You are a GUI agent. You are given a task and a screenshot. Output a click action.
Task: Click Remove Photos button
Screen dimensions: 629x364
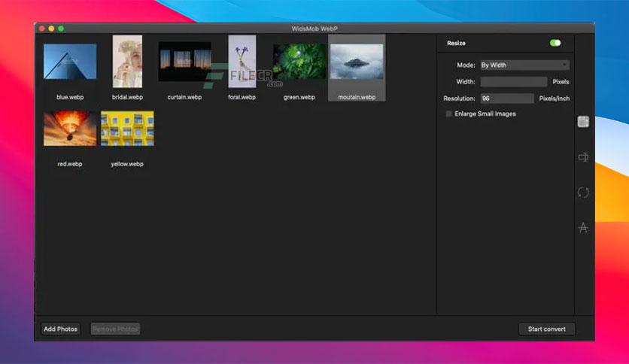[116, 329]
